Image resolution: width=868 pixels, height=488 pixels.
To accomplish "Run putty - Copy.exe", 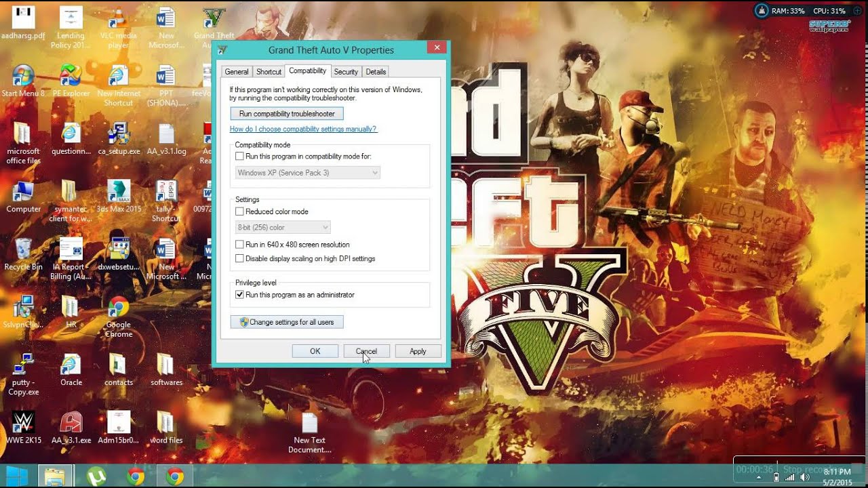I will coord(24,375).
